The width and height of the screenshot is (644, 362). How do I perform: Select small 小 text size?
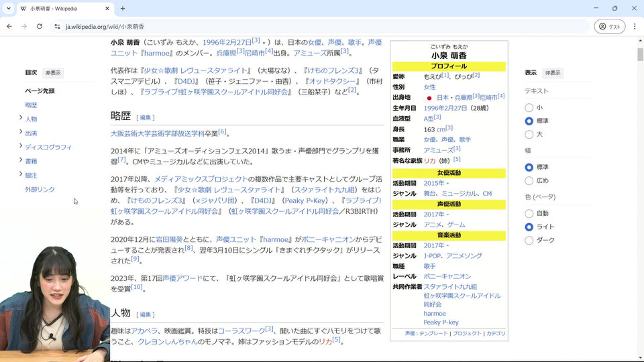click(529, 107)
